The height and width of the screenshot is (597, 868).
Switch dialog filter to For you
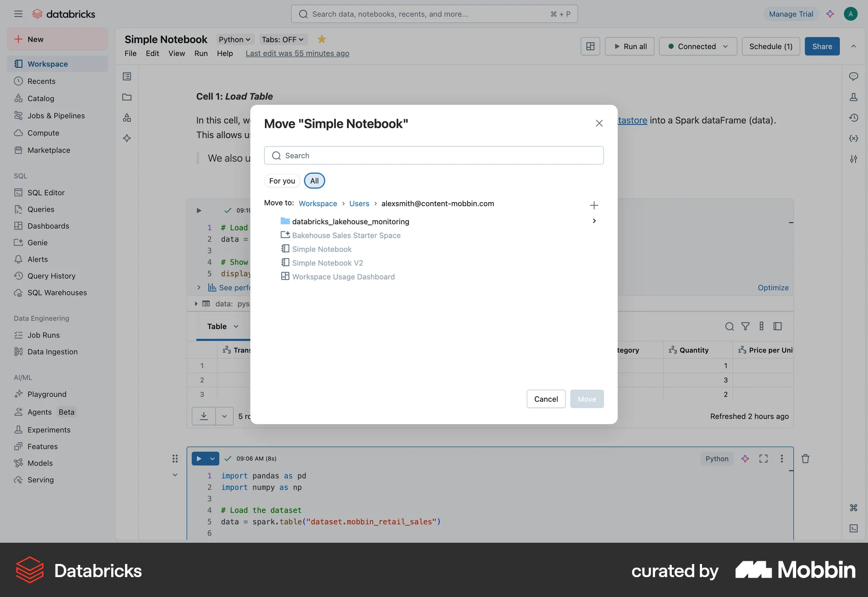coord(282,180)
